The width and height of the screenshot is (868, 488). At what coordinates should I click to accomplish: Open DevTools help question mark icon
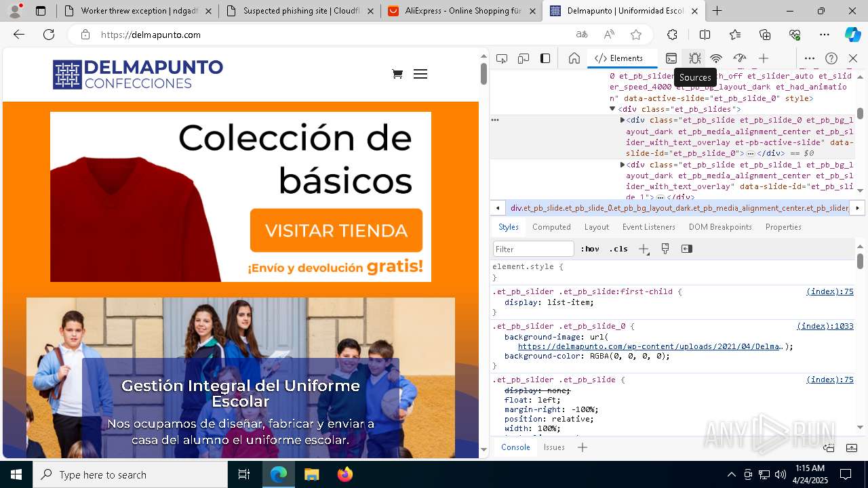831,58
